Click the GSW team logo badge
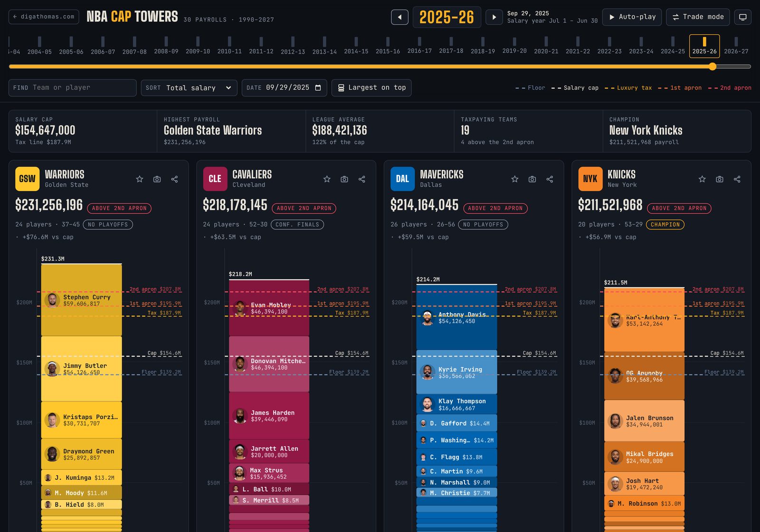Viewport: 760px width, 532px height. tap(27, 179)
